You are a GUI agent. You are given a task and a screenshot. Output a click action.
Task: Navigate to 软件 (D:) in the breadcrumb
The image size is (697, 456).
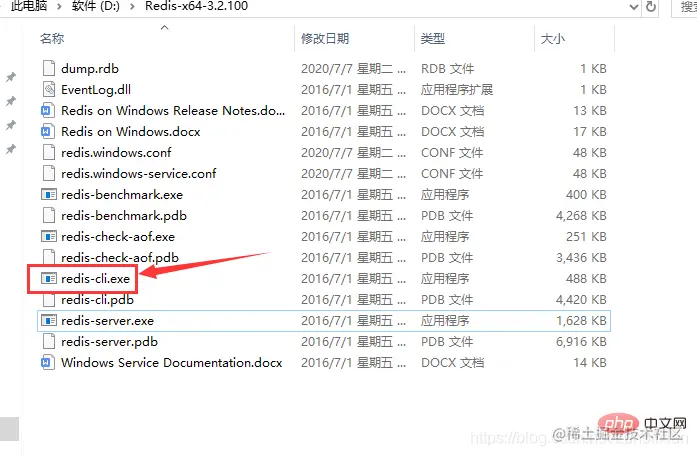(x=96, y=6)
